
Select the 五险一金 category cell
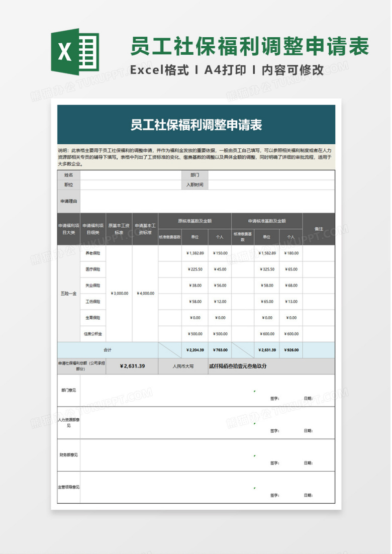tap(69, 294)
